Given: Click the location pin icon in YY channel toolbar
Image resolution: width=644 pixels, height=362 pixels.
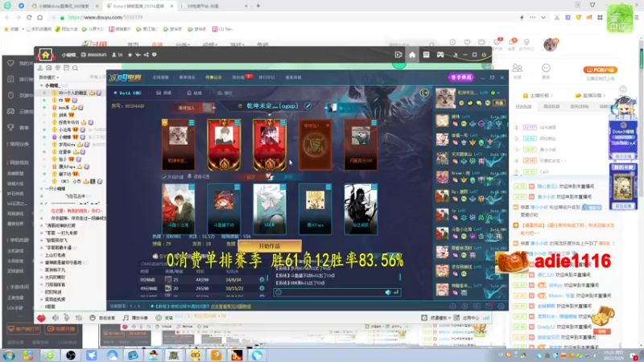Looking at the screenshot, I should click(57, 68).
